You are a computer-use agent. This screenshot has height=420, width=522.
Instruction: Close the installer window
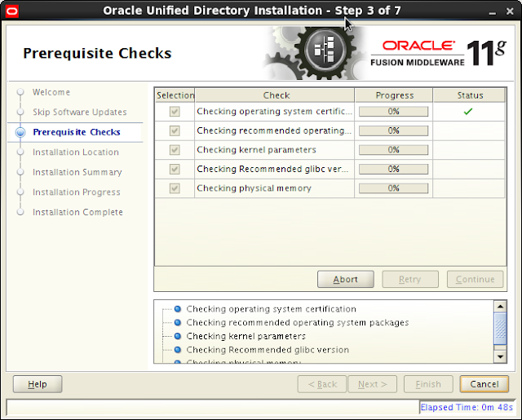(x=510, y=11)
